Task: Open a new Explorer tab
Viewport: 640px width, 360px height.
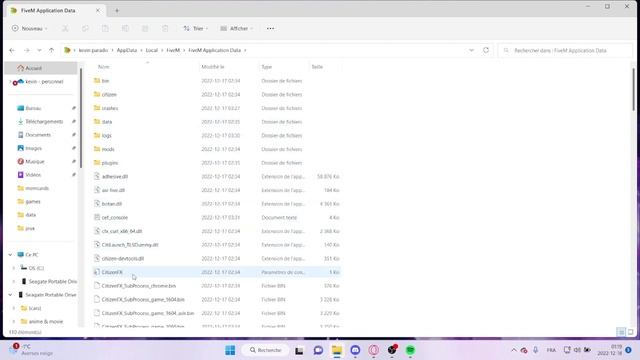Action: 117,11
